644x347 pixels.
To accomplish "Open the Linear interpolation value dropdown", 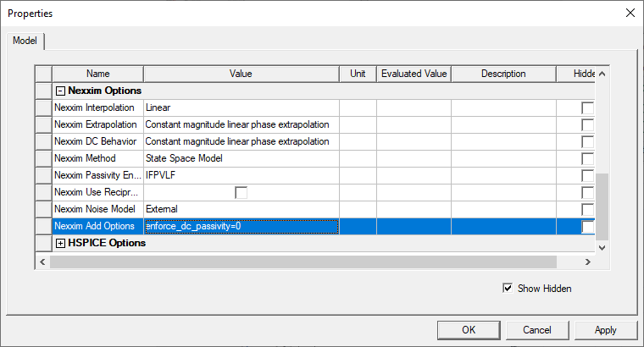I will click(x=241, y=107).
